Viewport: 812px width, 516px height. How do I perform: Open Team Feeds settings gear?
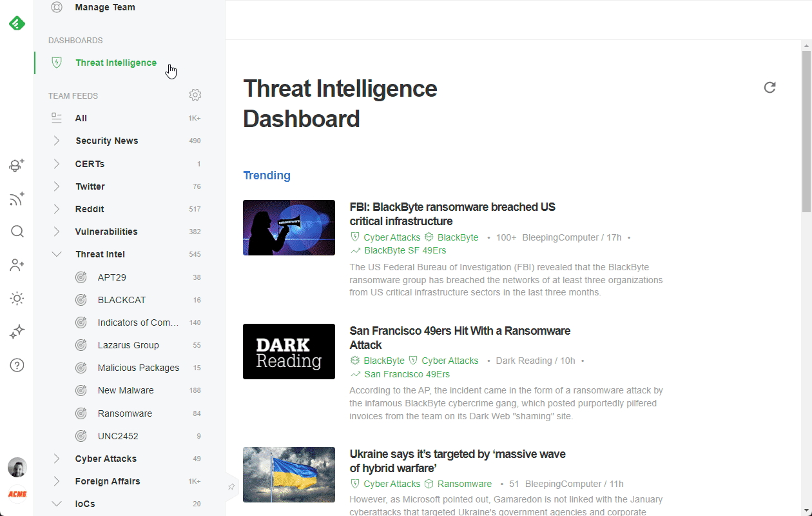[195, 95]
